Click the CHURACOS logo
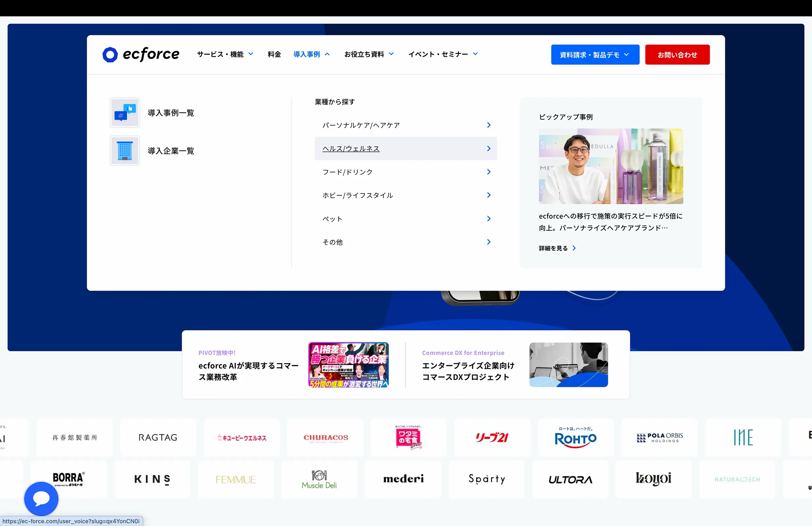Screen dimensions: 812x526 326,438
